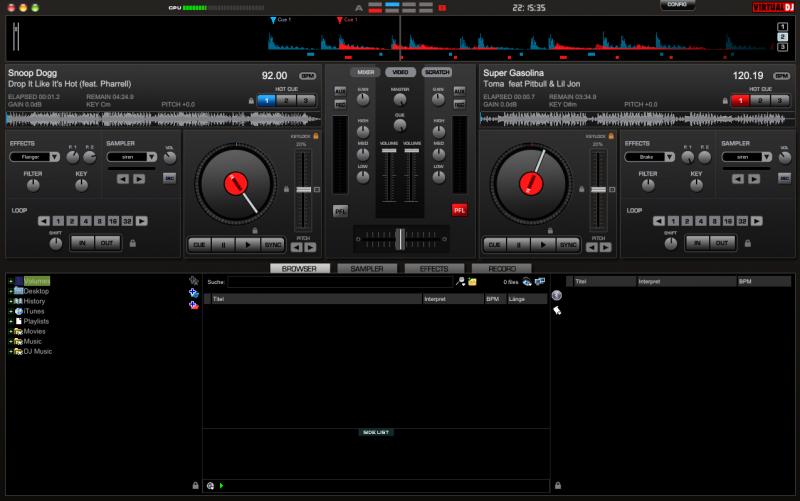
Task: Click the yellow folder icon near search
Action: coord(472,282)
